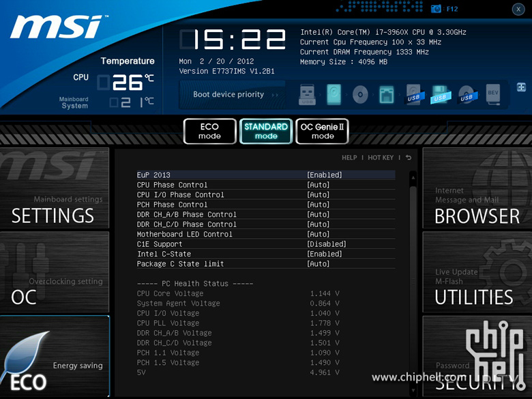Change CPU Phase Control [Auto] value
The image size is (532, 399).
pos(319,185)
